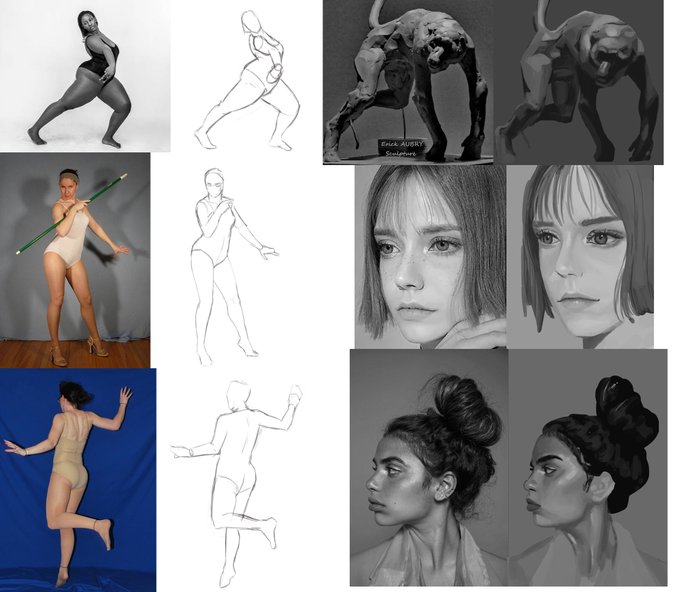Click the panther sculpture reference photo
This screenshot has height=592, width=680.
point(408,82)
